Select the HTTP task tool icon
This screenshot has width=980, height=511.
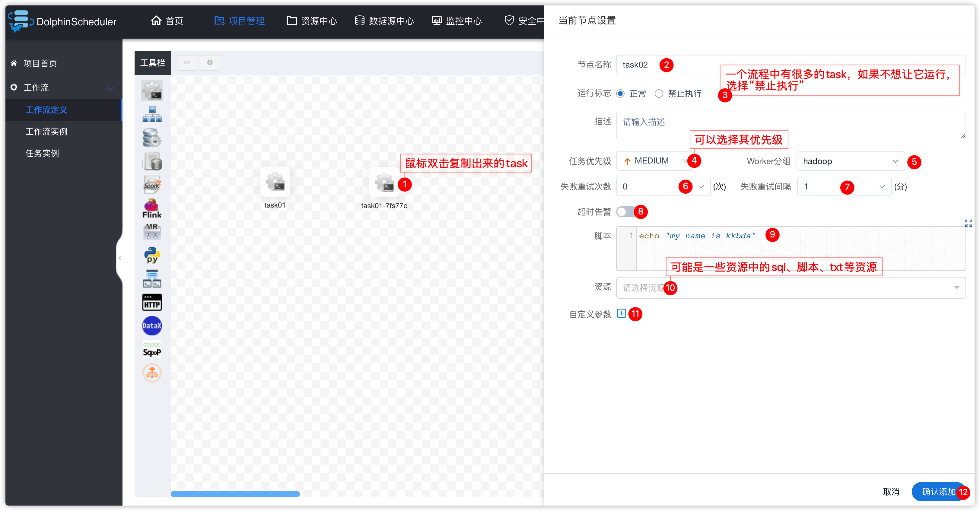click(x=152, y=302)
